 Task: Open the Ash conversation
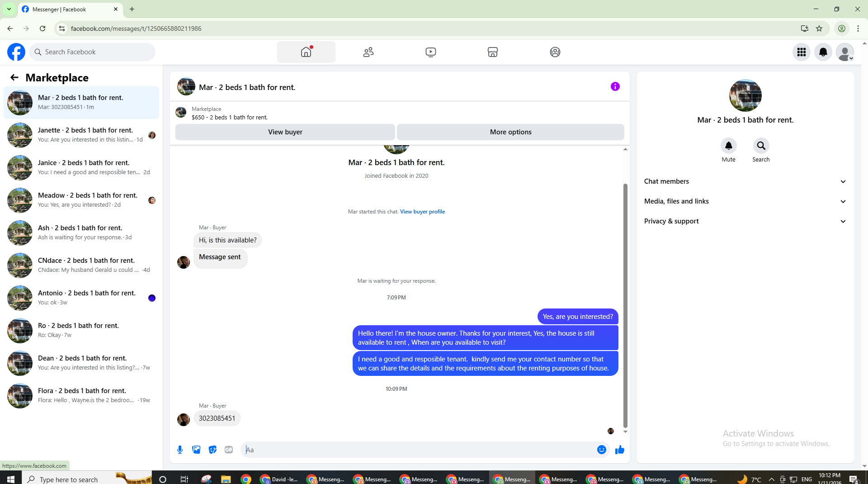pos(81,233)
